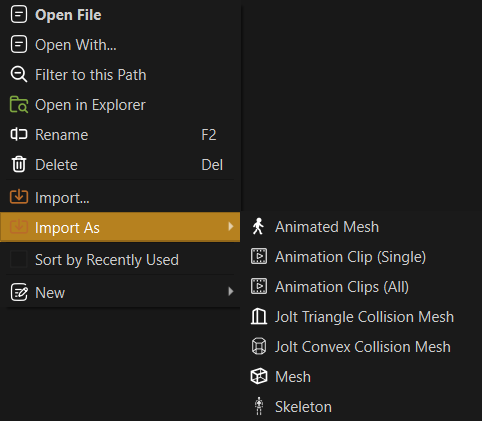Click the green Open in Explorer folder icon
This screenshot has height=421, width=482.
click(x=19, y=105)
